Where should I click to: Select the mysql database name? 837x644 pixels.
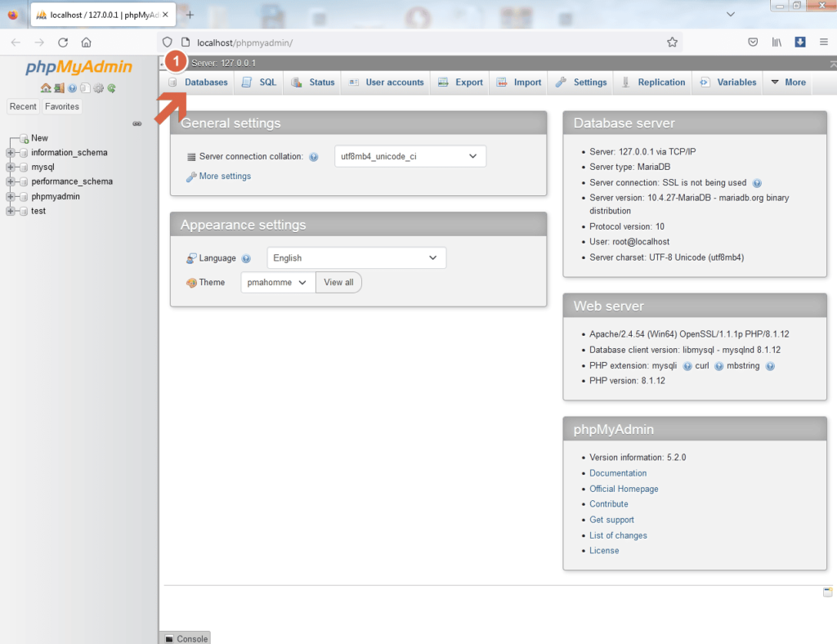tap(43, 167)
